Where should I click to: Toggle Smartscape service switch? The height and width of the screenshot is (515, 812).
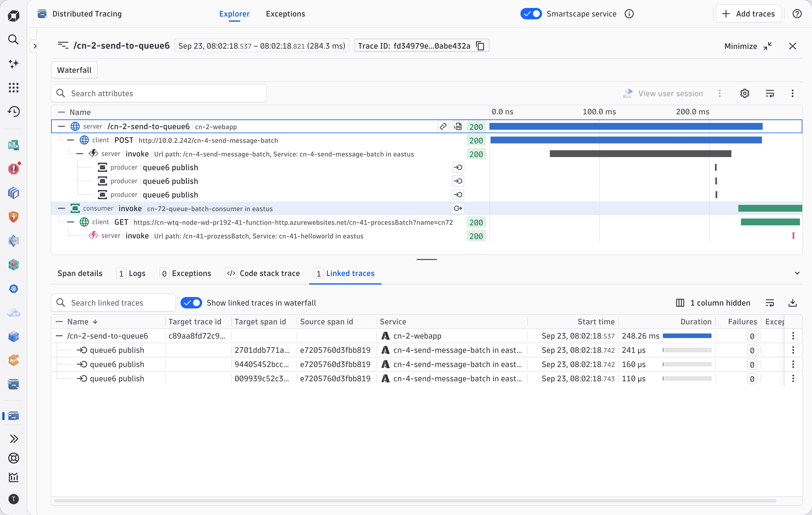(x=531, y=14)
